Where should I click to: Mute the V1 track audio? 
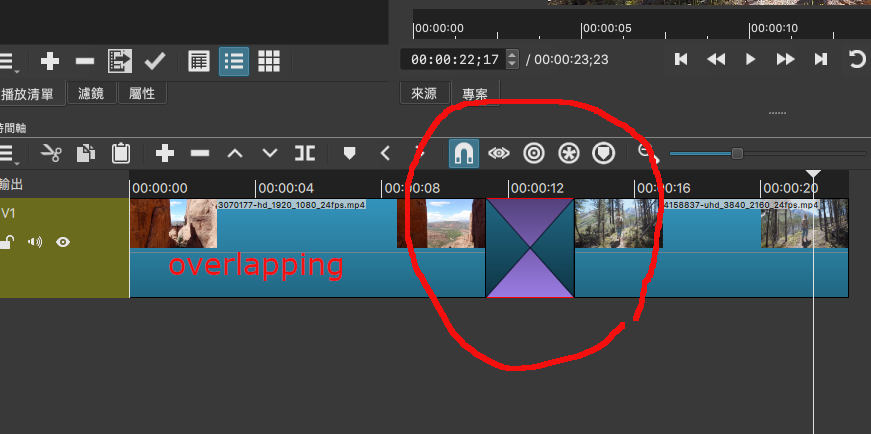click(x=35, y=241)
